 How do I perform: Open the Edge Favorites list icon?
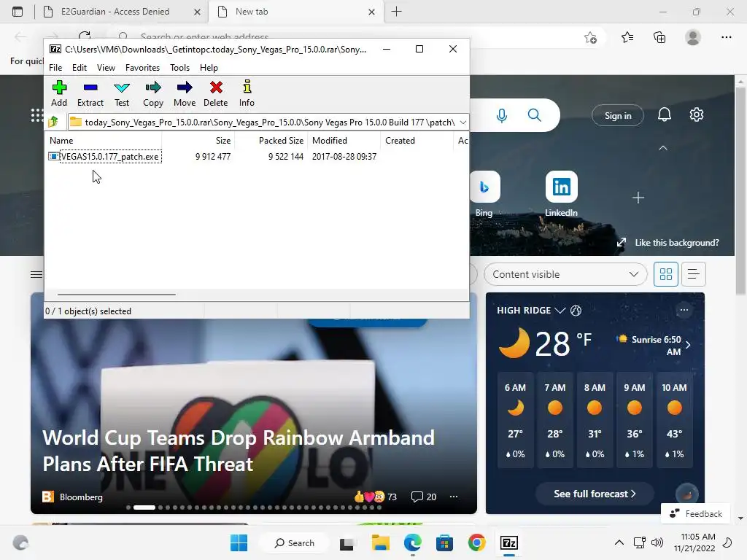pyautogui.click(x=627, y=37)
